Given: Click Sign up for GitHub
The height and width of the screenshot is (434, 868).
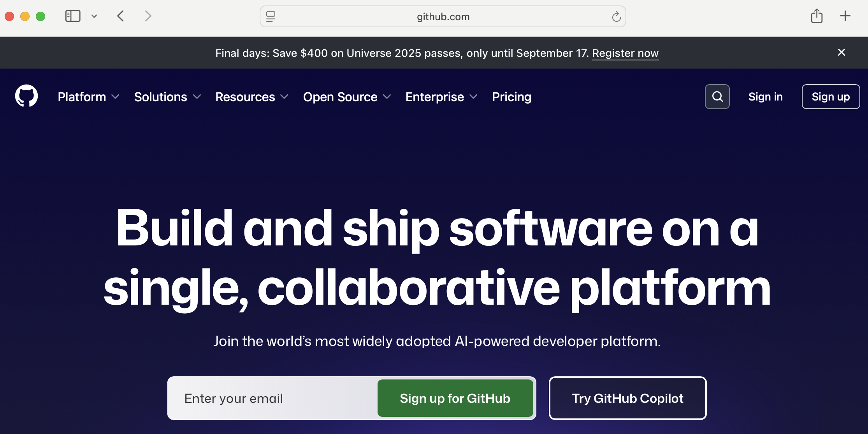Looking at the screenshot, I should (455, 398).
